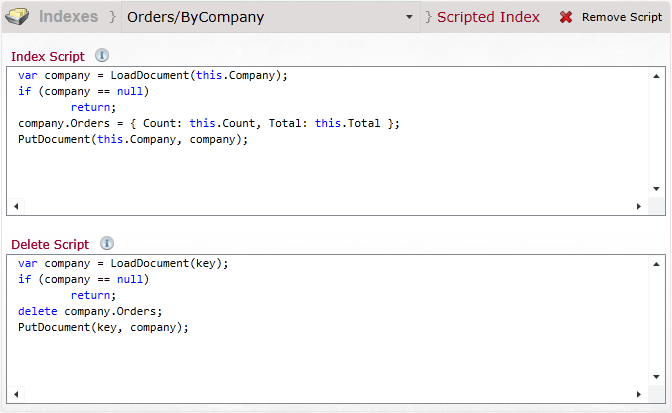Screen dimensions: 672x413
Task: Click the Index Script scroll right arrow
Action: tap(639, 206)
